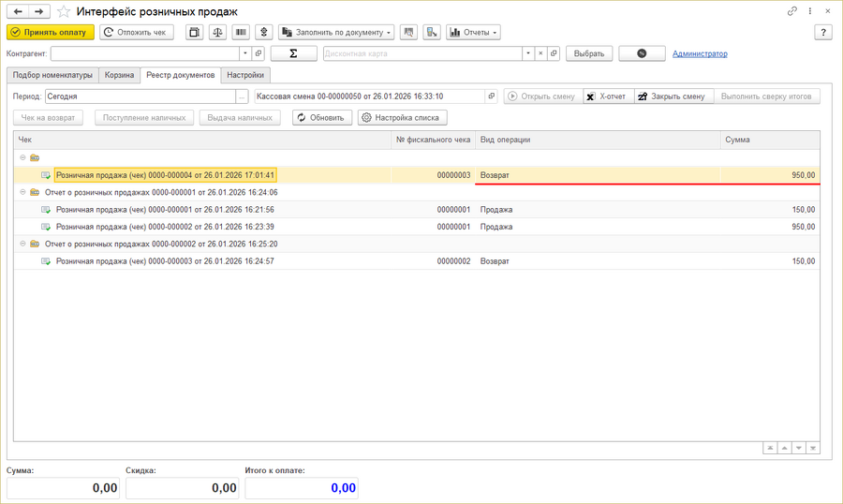Open the Подбор номенклатуры tab
Viewport: 843px width, 504px height.
click(x=52, y=75)
